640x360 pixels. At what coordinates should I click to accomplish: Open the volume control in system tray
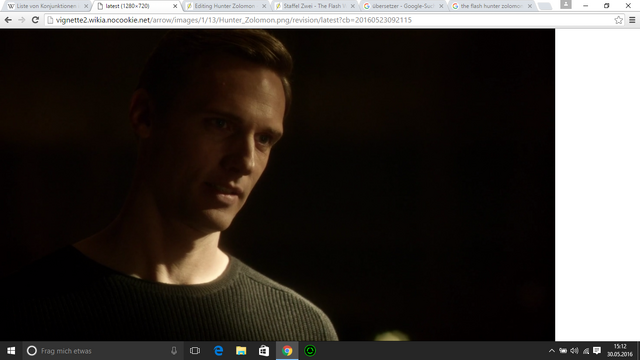point(574,351)
